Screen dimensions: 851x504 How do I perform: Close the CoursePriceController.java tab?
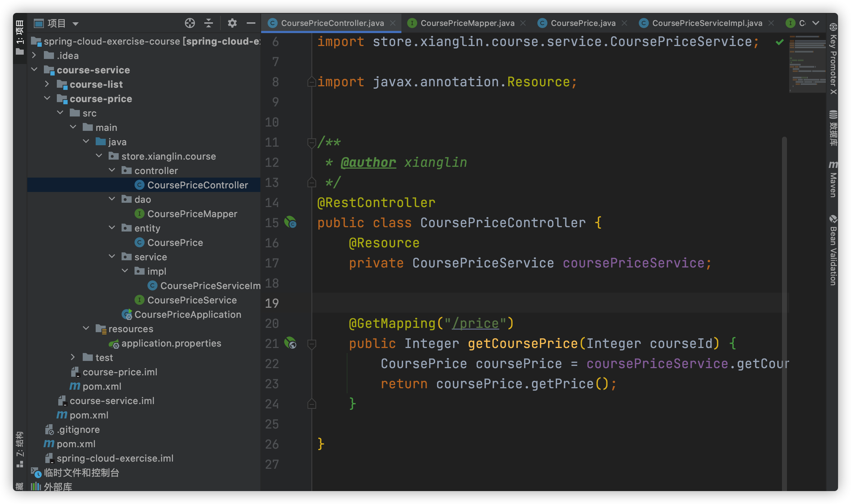pos(393,23)
